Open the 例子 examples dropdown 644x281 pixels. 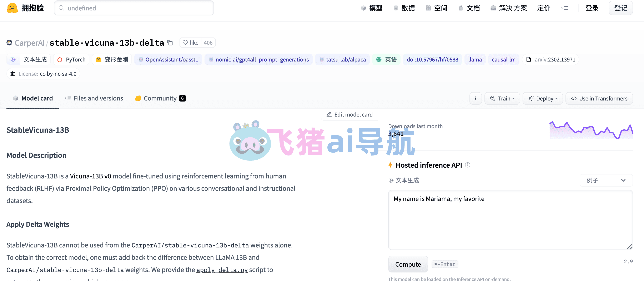pos(606,180)
